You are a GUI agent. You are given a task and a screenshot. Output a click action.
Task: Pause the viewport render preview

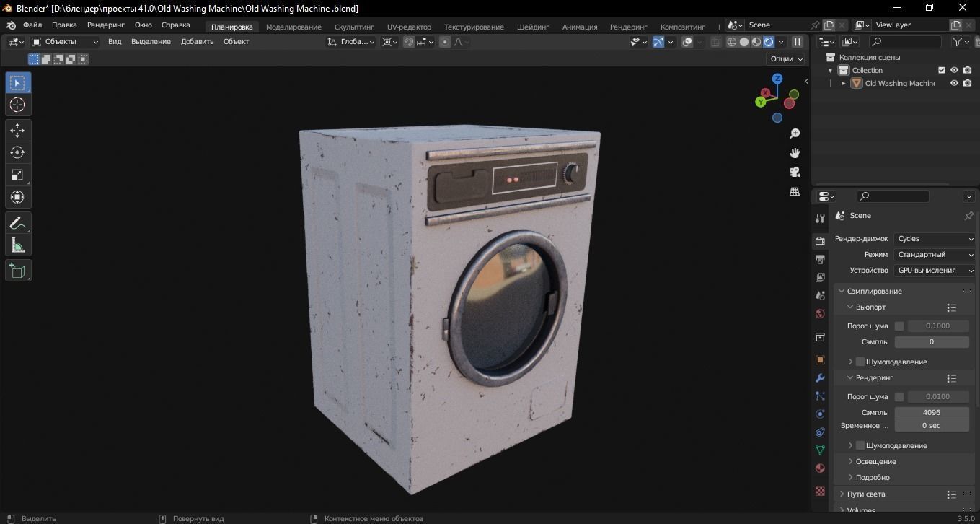tap(798, 42)
